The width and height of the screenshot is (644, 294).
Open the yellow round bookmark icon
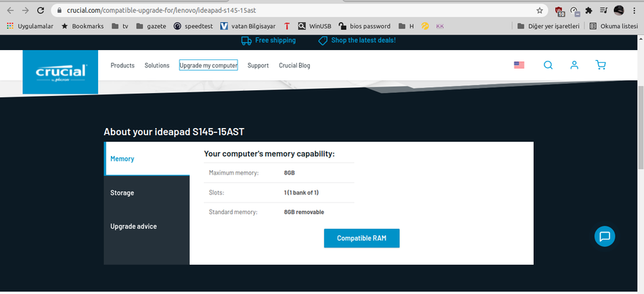(425, 26)
